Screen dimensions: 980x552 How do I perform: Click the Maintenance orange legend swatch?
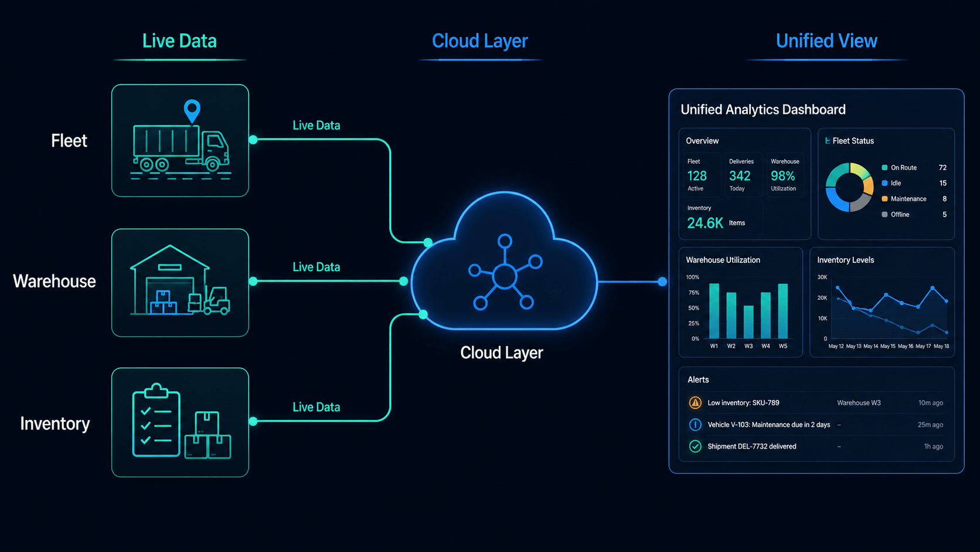pos(884,199)
